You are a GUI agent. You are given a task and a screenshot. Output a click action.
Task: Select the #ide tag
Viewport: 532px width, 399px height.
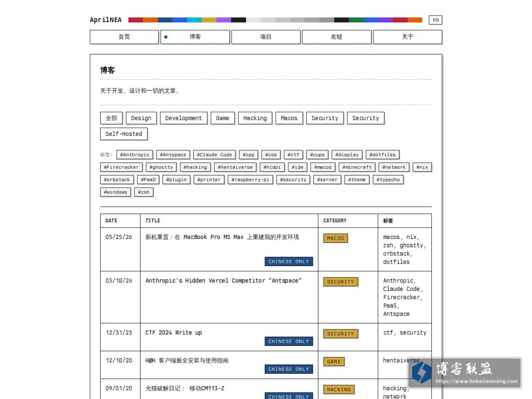tap(297, 167)
